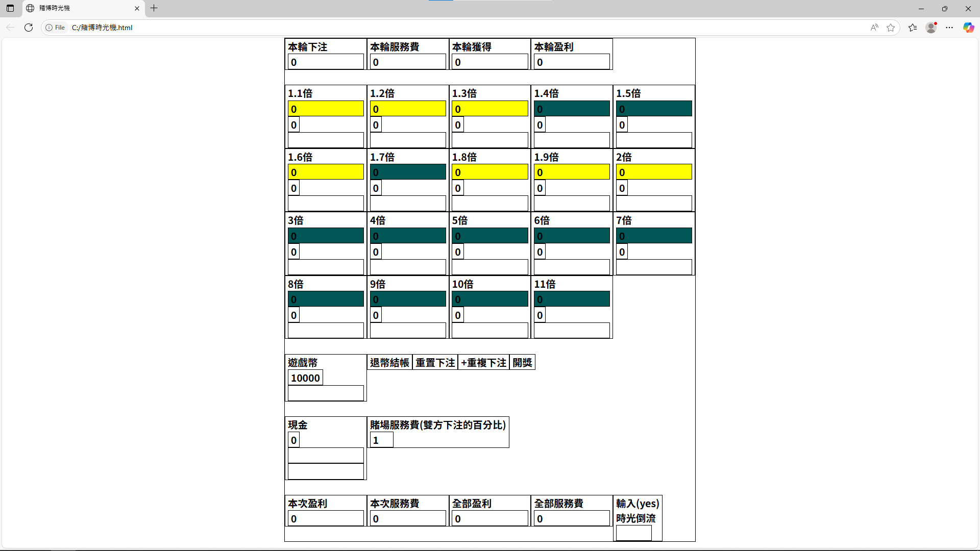This screenshot has width=980, height=551.
Task: Click the yellow 1.1倍 bet field
Action: coord(326,109)
